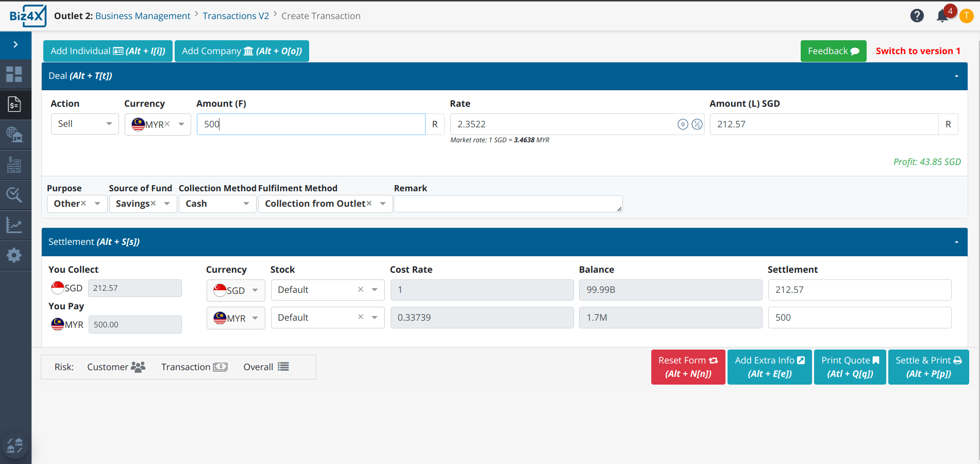This screenshot has height=464, width=980.
Task: Open the Action Sell dropdown
Action: [85, 124]
